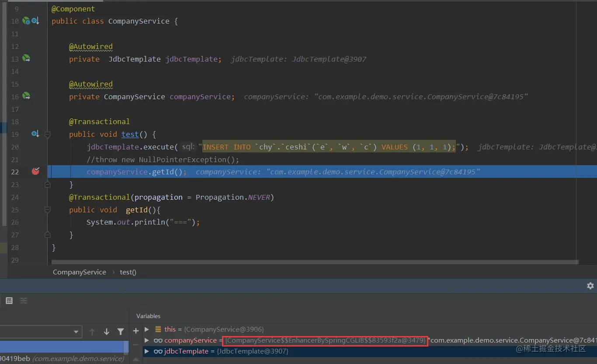Click the @Transactional annotation on line 18

[x=99, y=121]
